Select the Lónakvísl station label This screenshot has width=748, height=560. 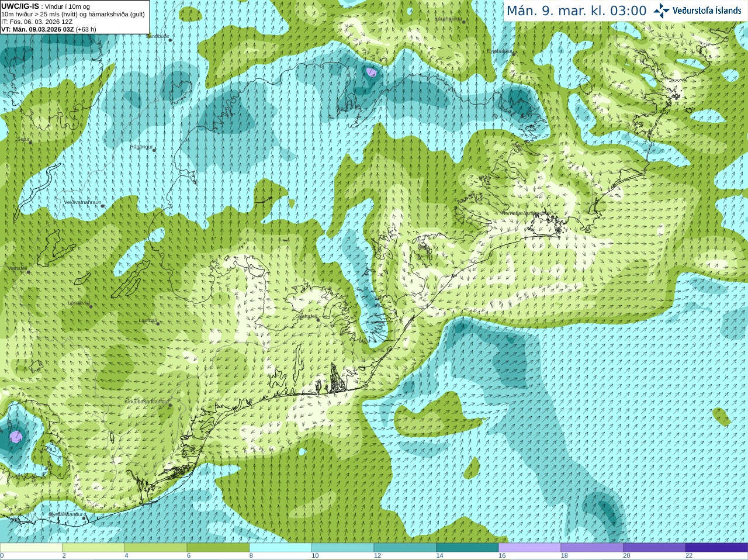point(79,303)
